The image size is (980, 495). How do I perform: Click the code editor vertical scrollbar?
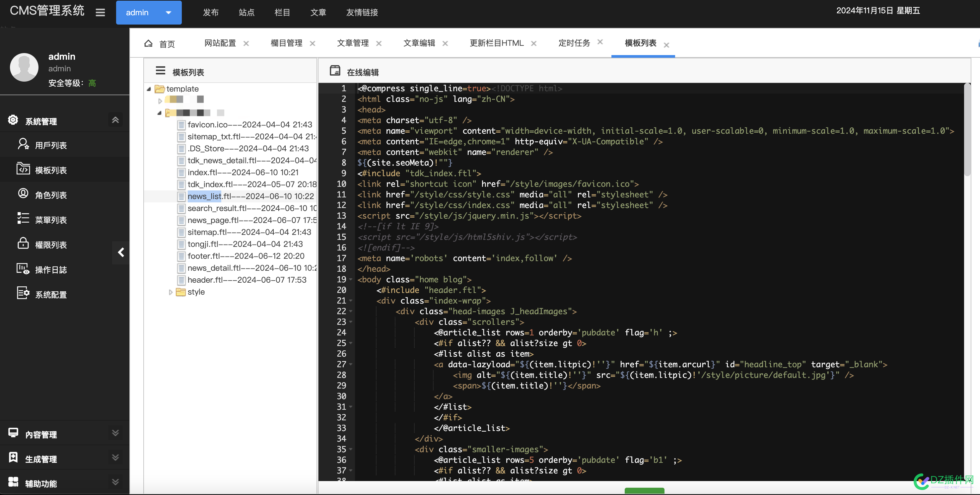tap(967, 129)
